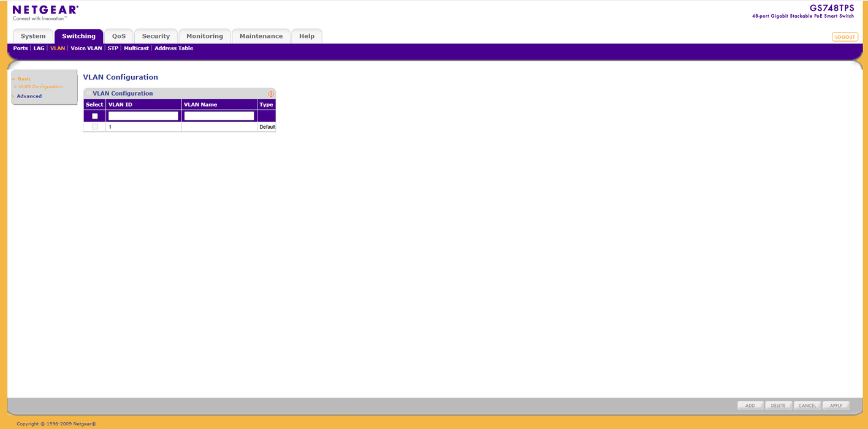The height and width of the screenshot is (429, 868).
Task: Click the DELETE button
Action: coord(779,406)
